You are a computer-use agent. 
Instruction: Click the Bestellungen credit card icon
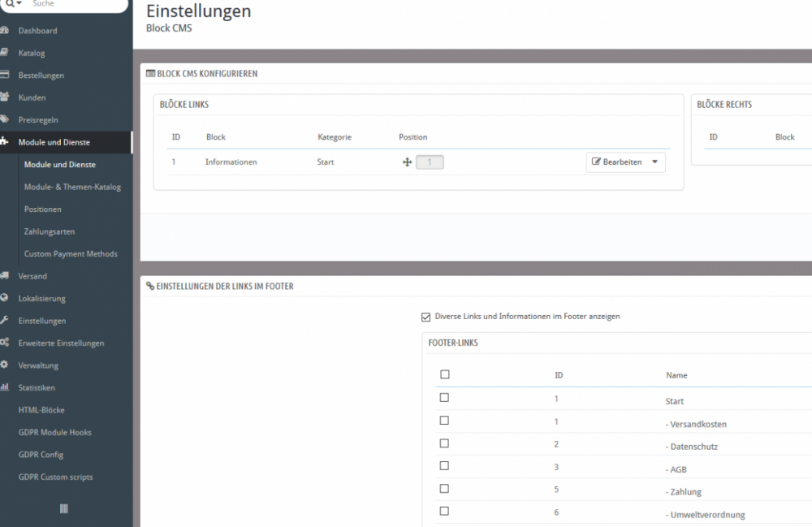pyautogui.click(x=4, y=75)
